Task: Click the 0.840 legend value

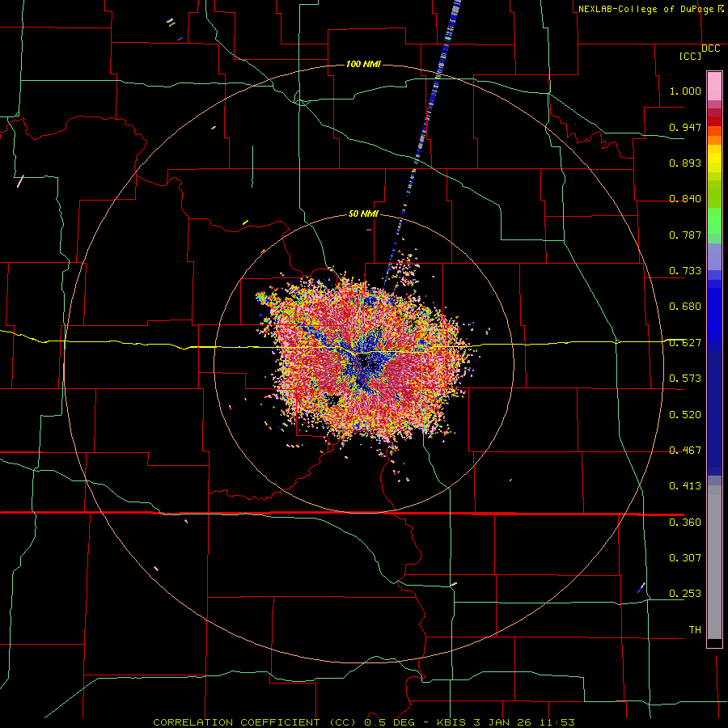Action: coord(685,199)
